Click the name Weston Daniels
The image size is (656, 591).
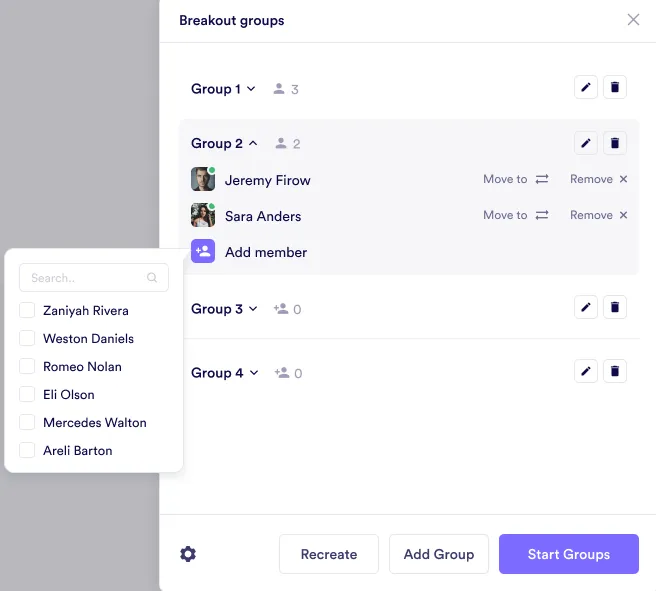click(88, 338)
